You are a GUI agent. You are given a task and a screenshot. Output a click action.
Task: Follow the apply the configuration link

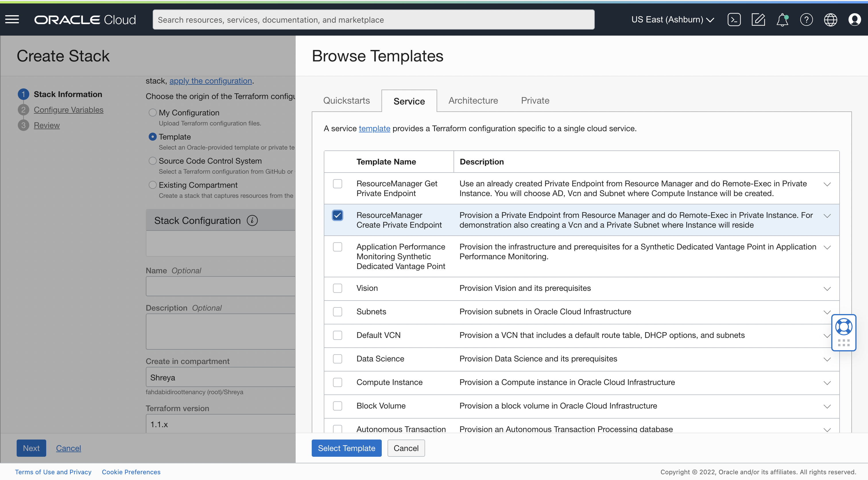211,81
